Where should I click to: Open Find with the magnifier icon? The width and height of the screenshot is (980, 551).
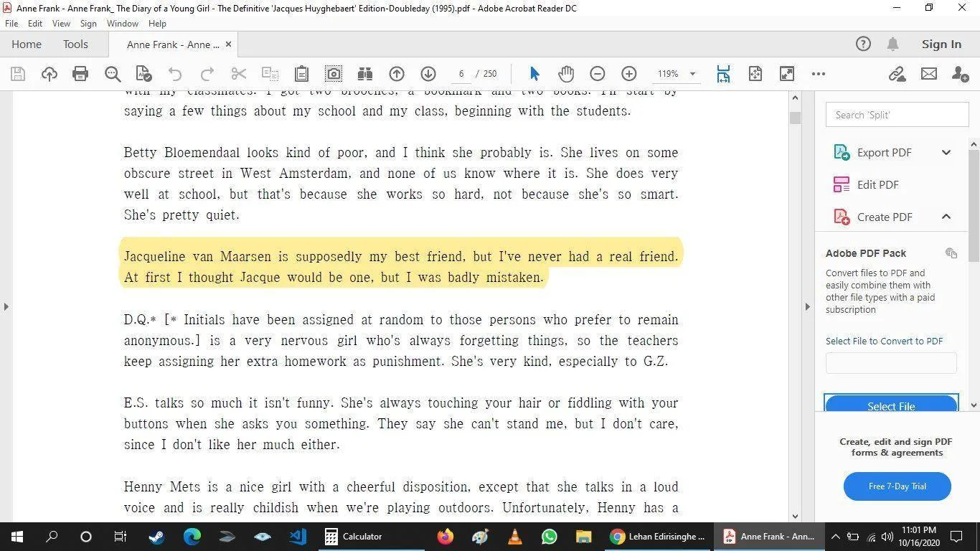tap(112, 73)
